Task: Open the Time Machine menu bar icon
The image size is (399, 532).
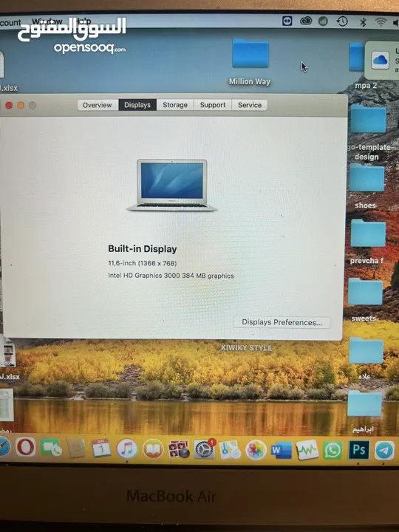Action: [x=342, y=21]
